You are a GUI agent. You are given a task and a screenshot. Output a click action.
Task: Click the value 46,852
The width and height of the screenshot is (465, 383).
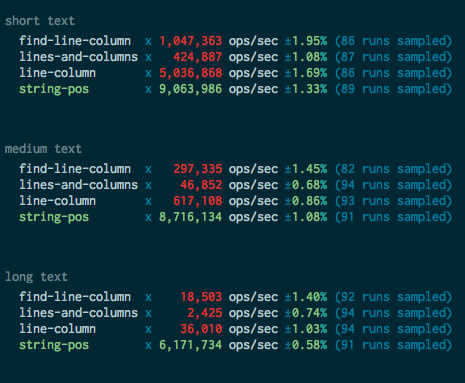click(x=201, y=185)
